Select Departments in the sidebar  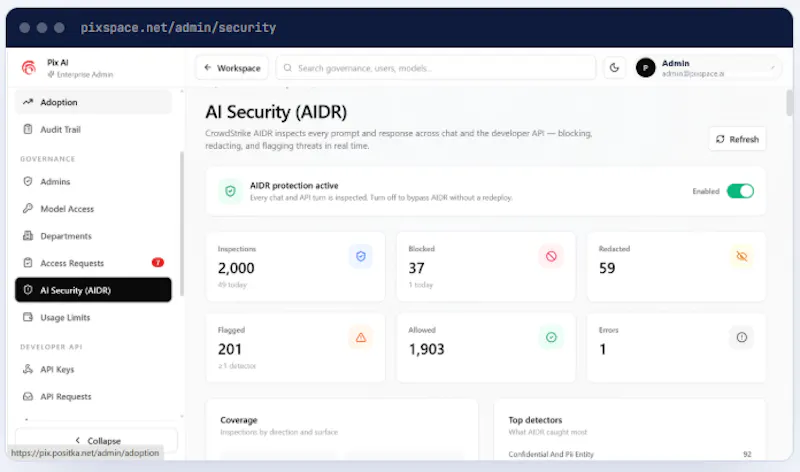tap(93, 236)
